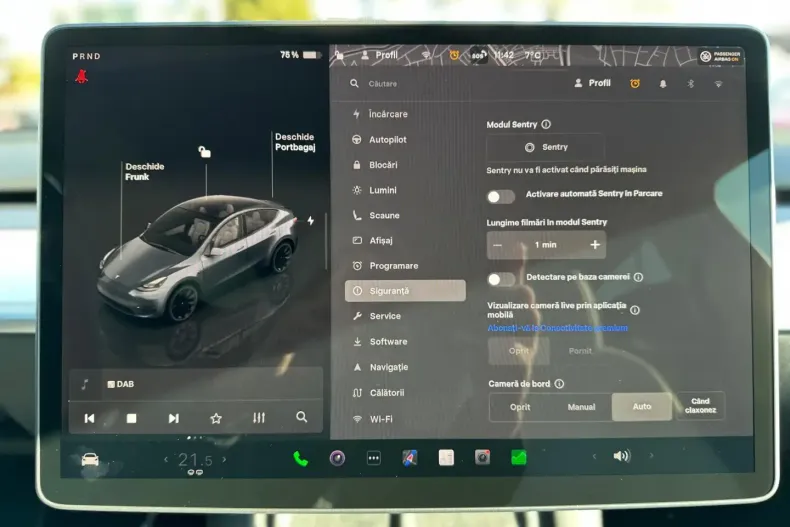Viewport: 790px width, 527px height.
Task: Open climate settings at 21.5 temperature
Action: (195, 460)
